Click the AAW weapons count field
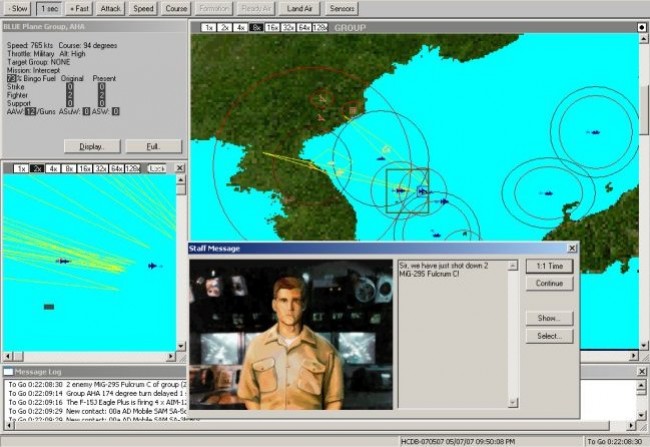The height and width of the screenshot is (447, 650). 30,112
